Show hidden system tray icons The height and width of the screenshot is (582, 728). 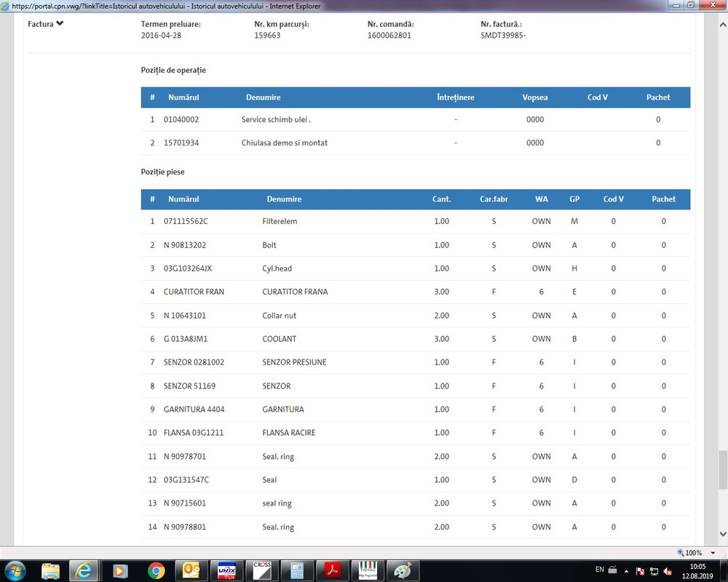(x=626, y=571)
